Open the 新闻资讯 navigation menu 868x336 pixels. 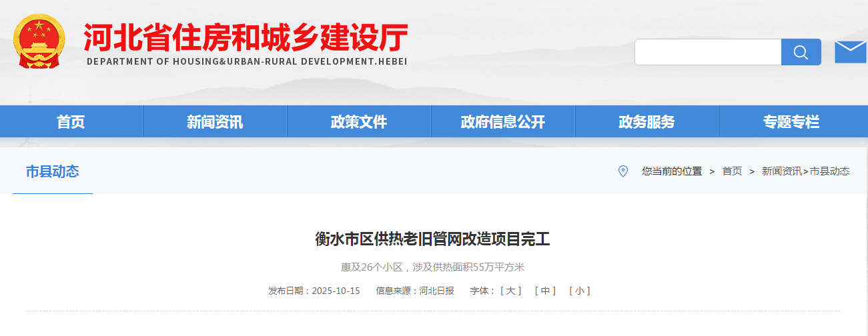(215, 122)
